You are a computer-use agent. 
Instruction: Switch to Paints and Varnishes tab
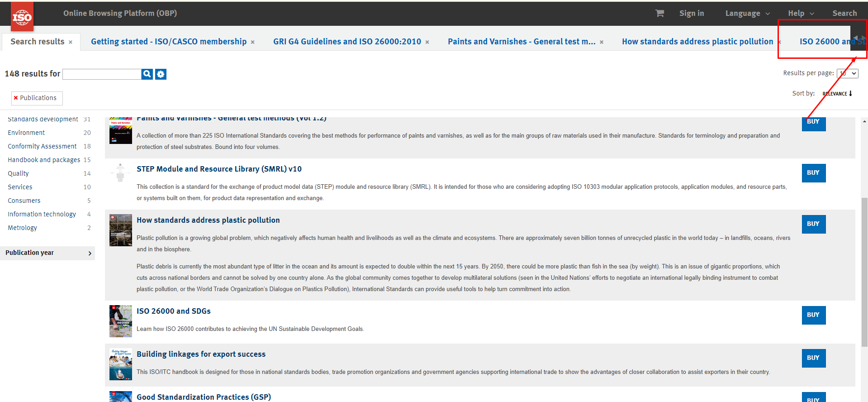(522, 42)
